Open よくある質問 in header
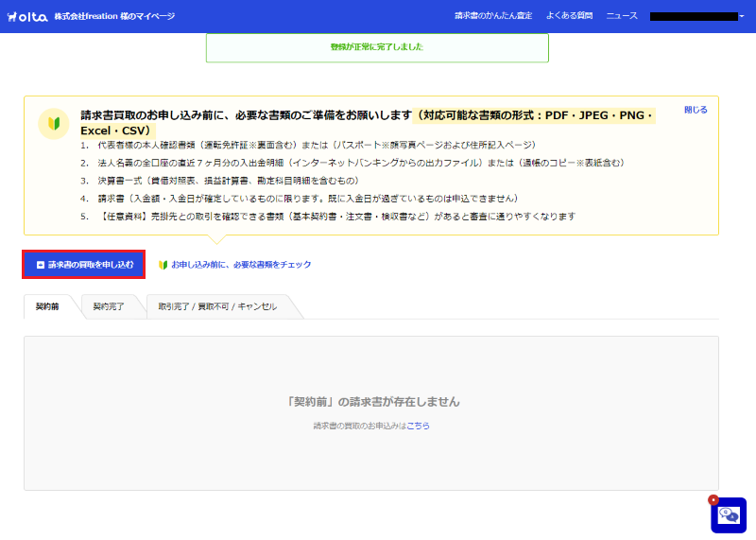The image size is (756, 540). point(570,16)
